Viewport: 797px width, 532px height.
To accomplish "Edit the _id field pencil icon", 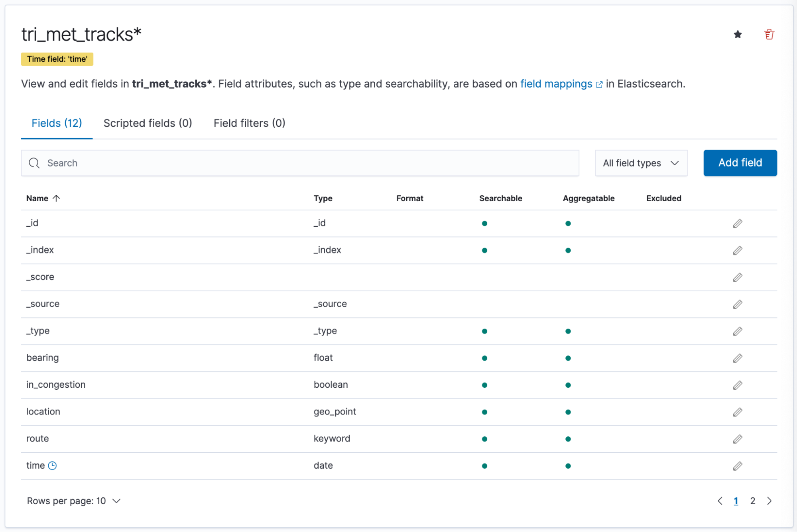I will point(738,224).
